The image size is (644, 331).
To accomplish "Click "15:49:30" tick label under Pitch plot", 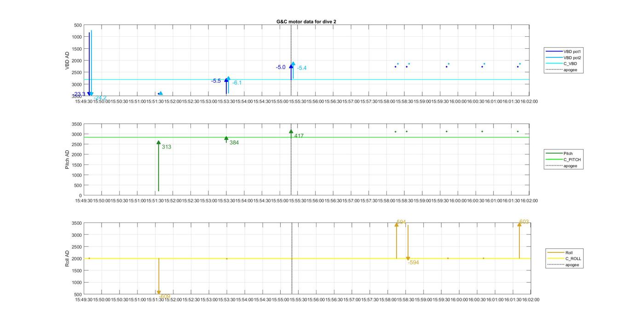I will 83,200.
